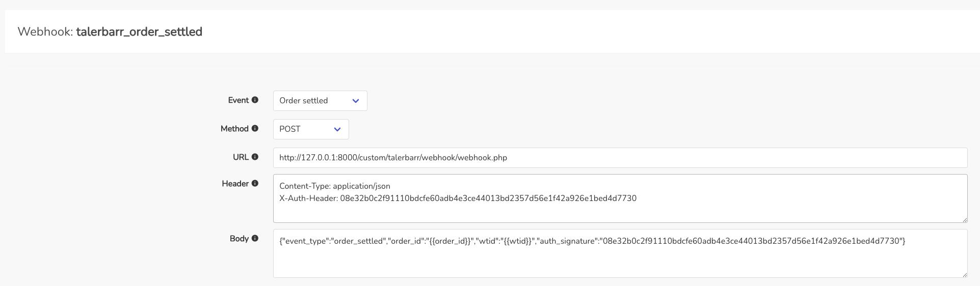Image resolution: width=980 pixels, height=286 pixels.
Task: Click the chevron arrow in Event select
Action: click(x=356, y=101)
